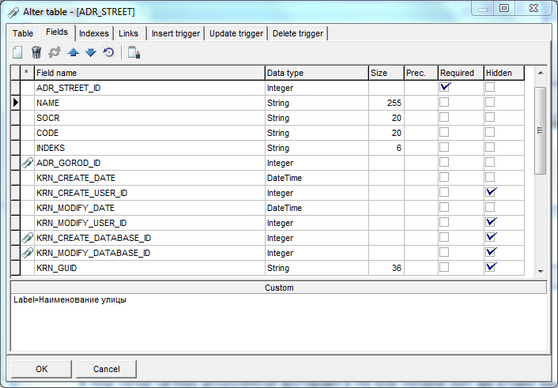Select the CODE field name cell

[150, 133]
